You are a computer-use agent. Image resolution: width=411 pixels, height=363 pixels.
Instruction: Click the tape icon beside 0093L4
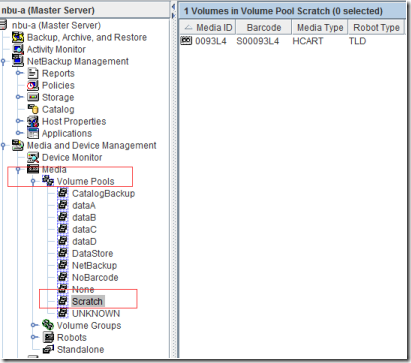(186, 41)
